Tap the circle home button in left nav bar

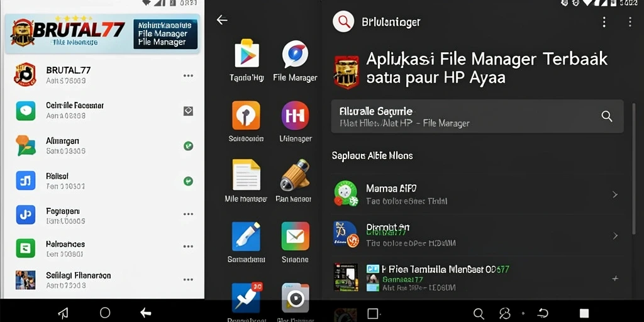(x=105, y=313)
